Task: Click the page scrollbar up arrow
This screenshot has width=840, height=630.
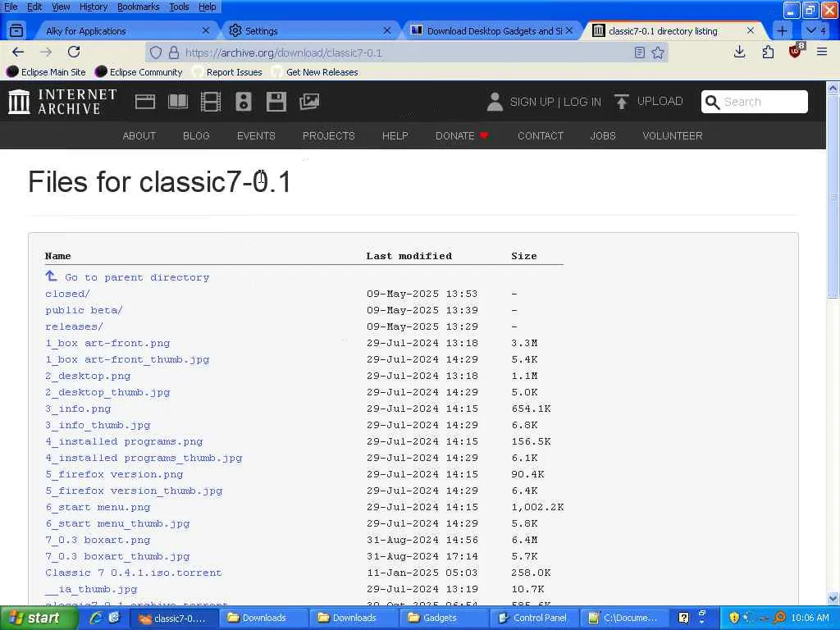Action: point(833,89)
